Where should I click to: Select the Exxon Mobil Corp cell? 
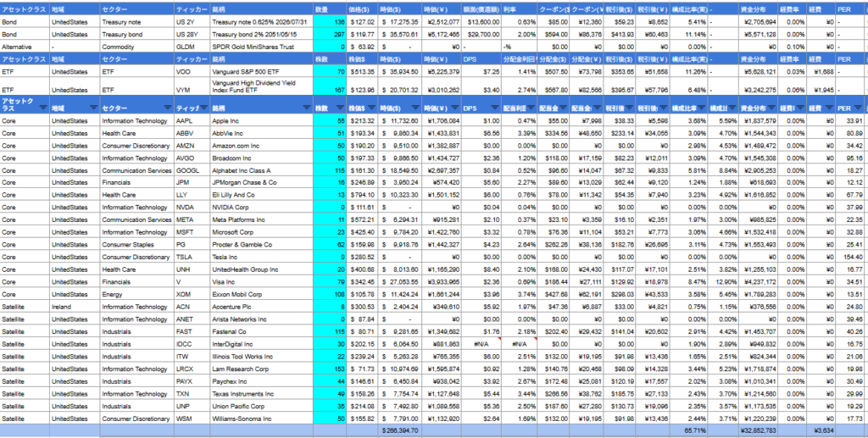(x=261, y=294)
